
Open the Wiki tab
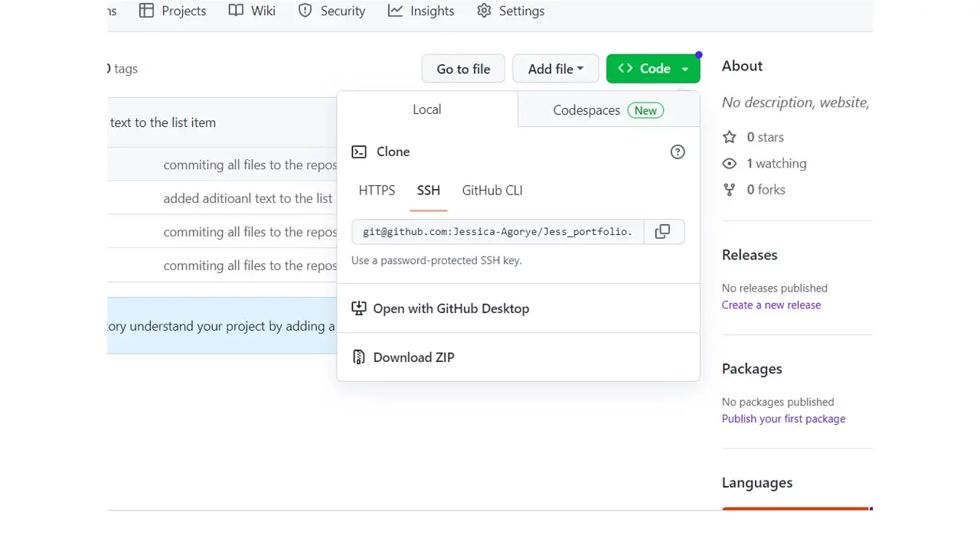[252, 11]
